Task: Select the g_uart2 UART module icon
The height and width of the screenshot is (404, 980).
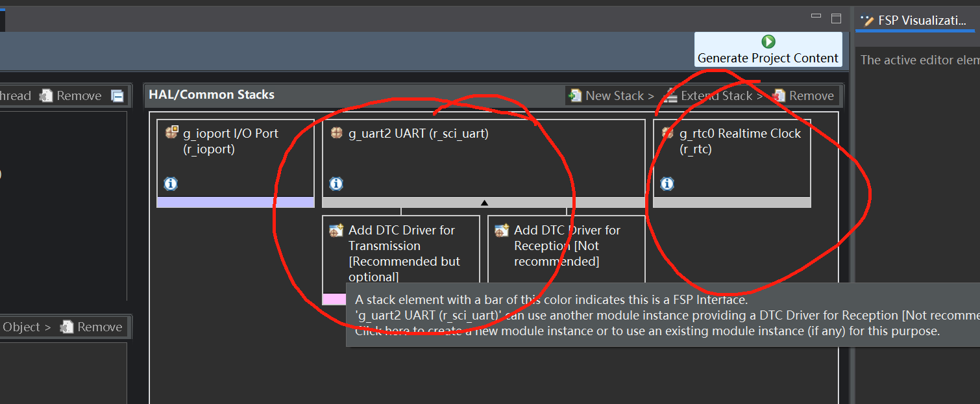Action: pos(337,133)
